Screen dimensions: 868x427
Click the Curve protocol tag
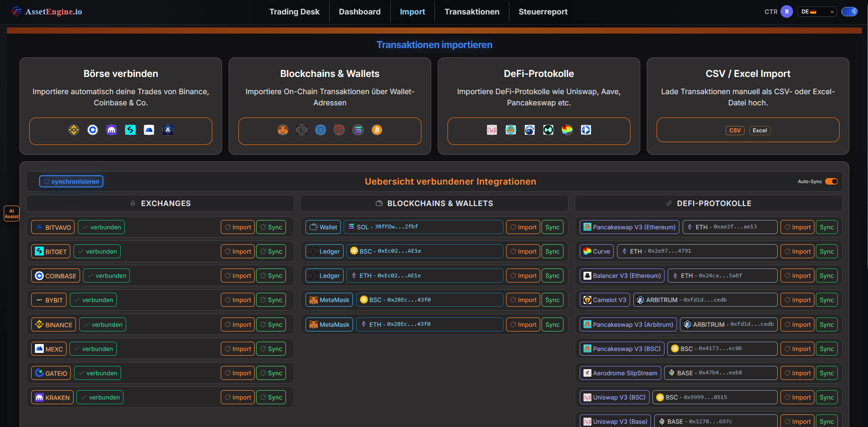597,251
